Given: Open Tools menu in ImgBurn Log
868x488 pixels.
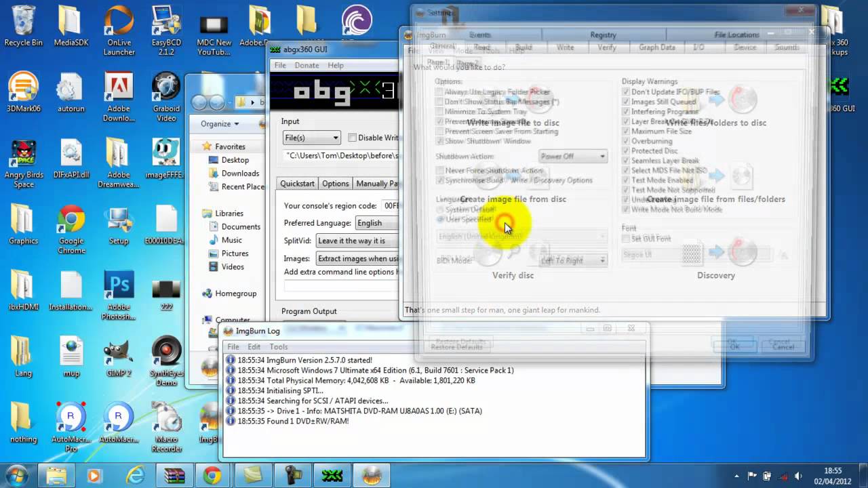Looking at the screenshot, I should [279, 346].
